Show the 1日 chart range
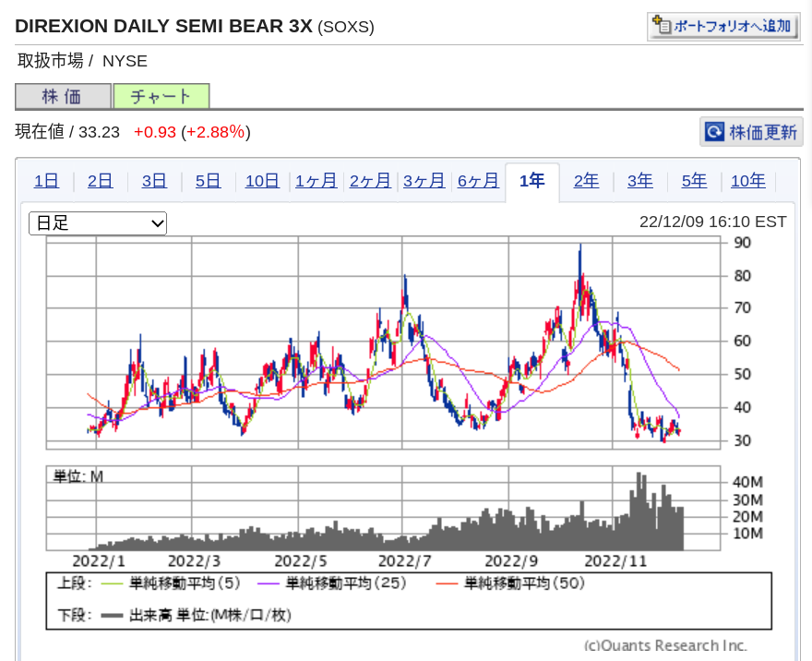The width and height of the screenshot is (812, 661). (x=46, y=181)
